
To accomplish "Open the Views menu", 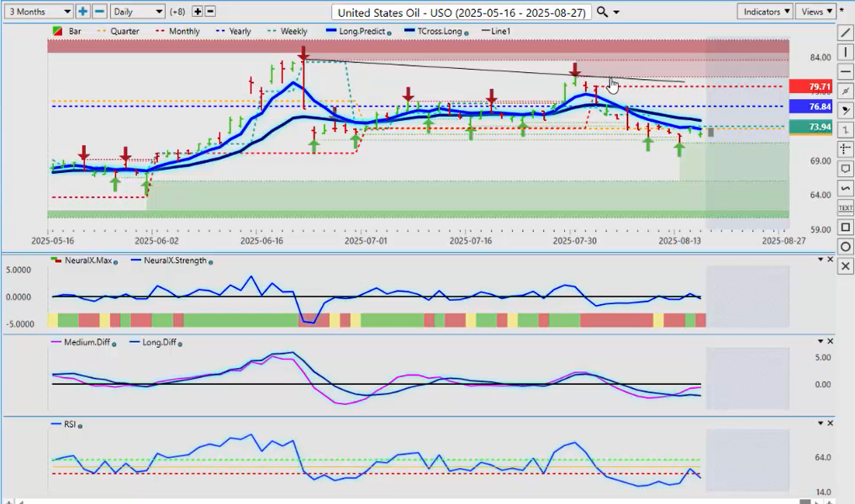I will coord(816,12).
